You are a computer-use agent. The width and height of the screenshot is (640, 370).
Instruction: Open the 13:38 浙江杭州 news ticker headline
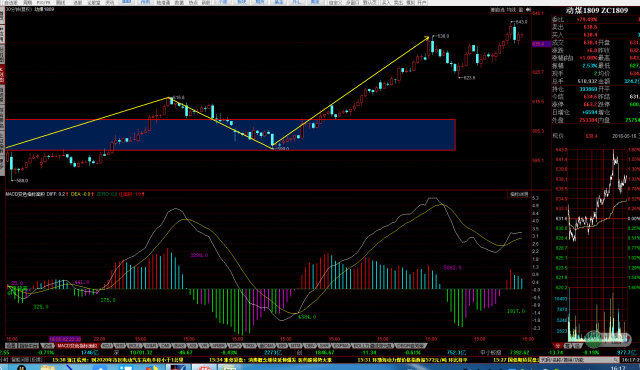118,360
